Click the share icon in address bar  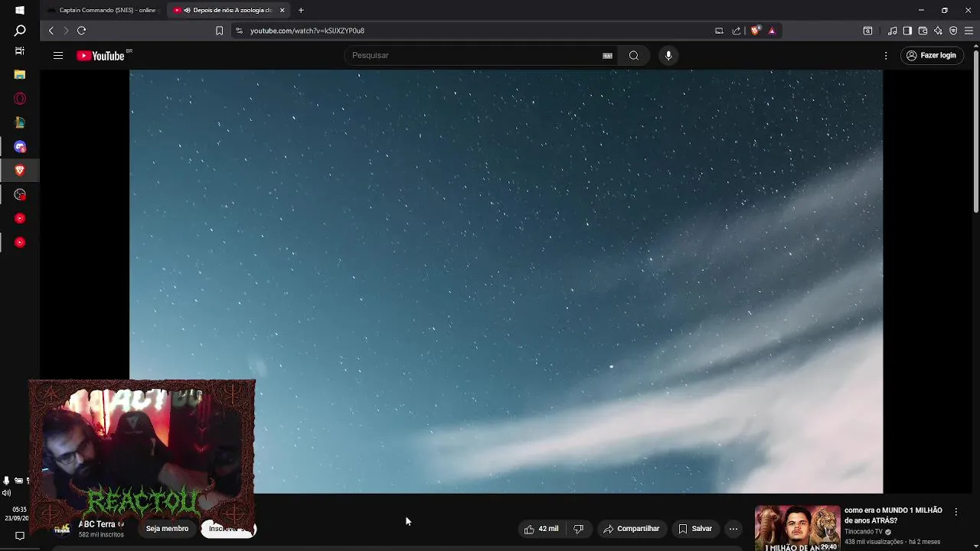737,31
